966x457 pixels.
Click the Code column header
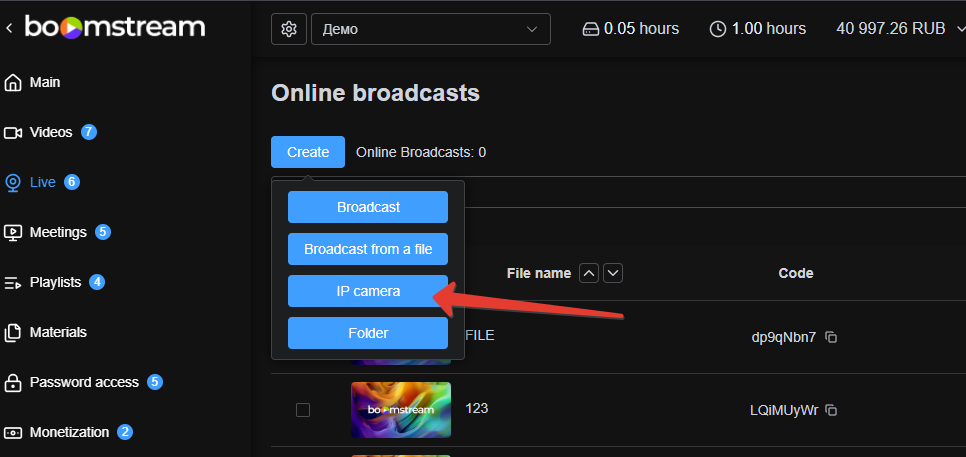pos(796,273)
